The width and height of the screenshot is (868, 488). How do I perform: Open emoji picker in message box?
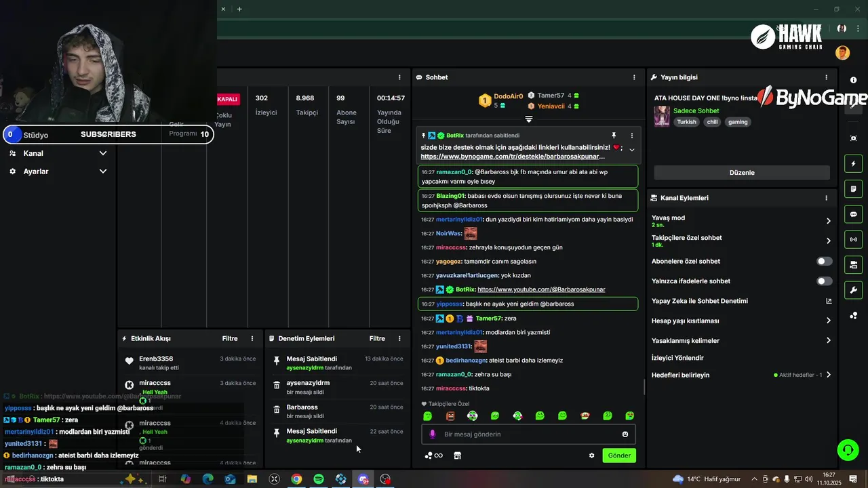625,434
